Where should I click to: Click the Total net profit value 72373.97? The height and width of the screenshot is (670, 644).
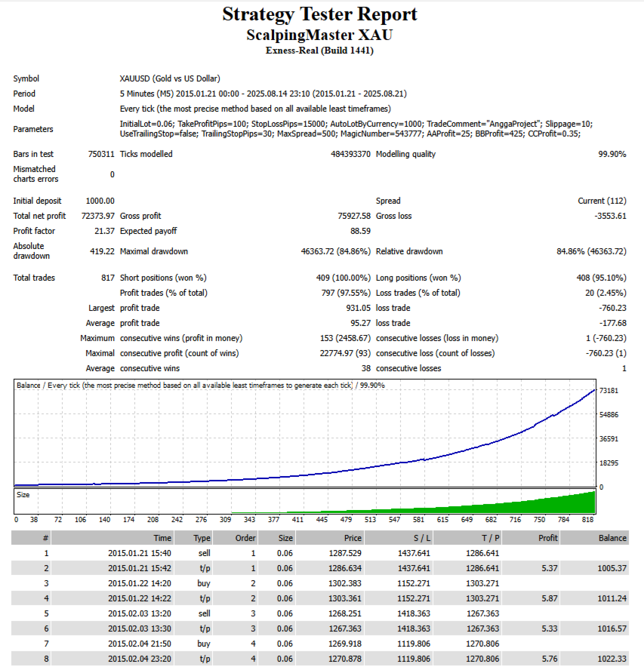(x=98, y=216)
